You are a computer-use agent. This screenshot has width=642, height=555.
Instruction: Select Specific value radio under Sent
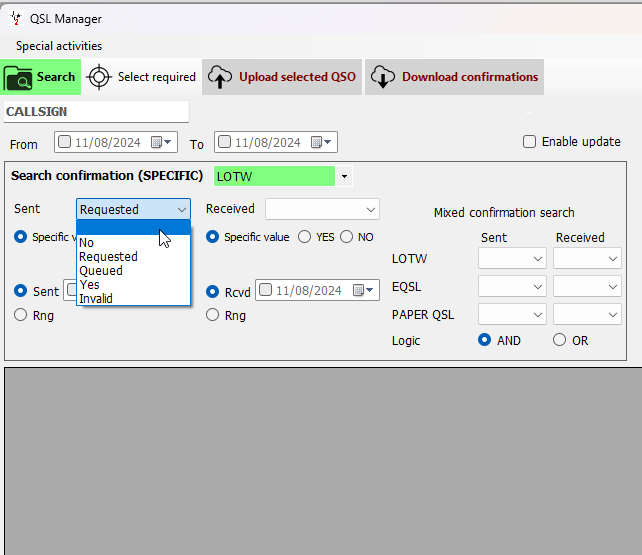20,237
